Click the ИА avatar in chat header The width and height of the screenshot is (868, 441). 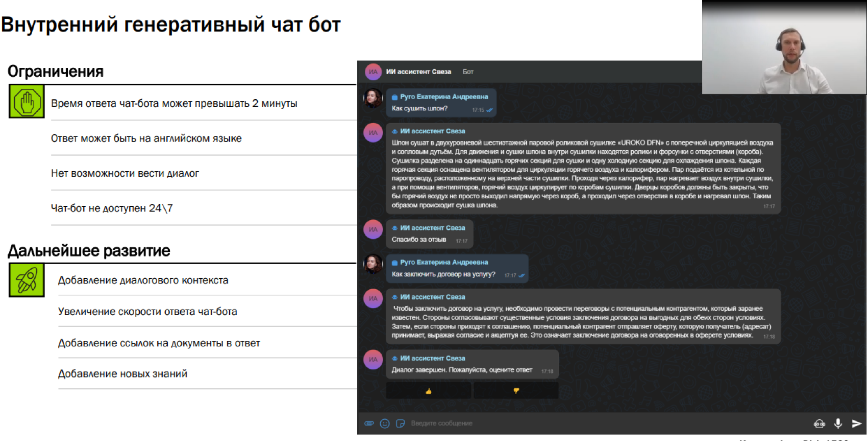tap(373, 72)
